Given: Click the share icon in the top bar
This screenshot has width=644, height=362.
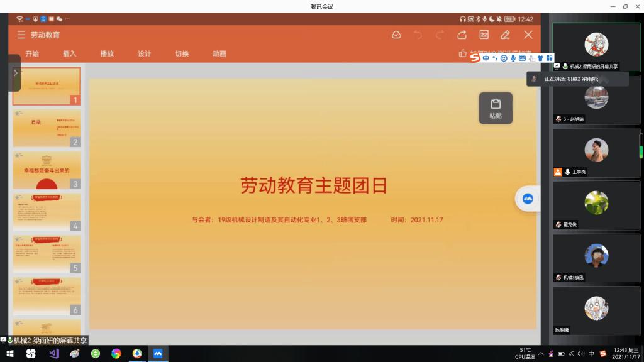Looking at the screenshot, I should point(462,35).
